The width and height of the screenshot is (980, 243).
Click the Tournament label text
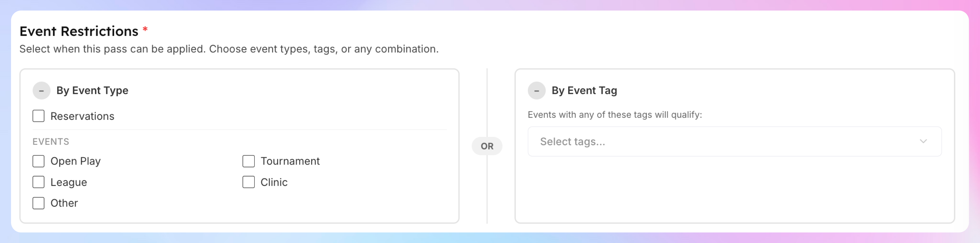pyautogui.click(x=290, y=161)
